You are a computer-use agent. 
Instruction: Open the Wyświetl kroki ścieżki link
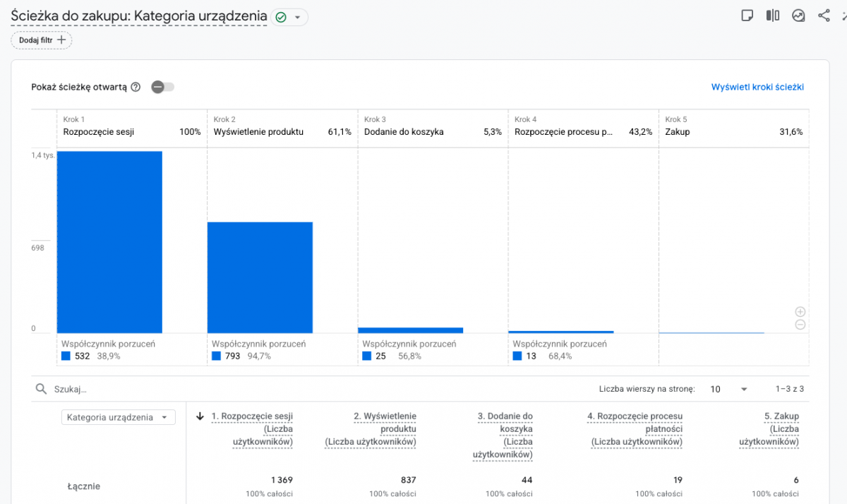757,88
